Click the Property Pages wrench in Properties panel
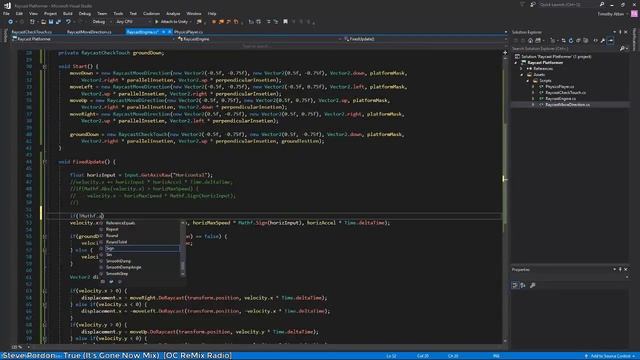This screenshot has width=640, height=360. click(x=533, y=285)
